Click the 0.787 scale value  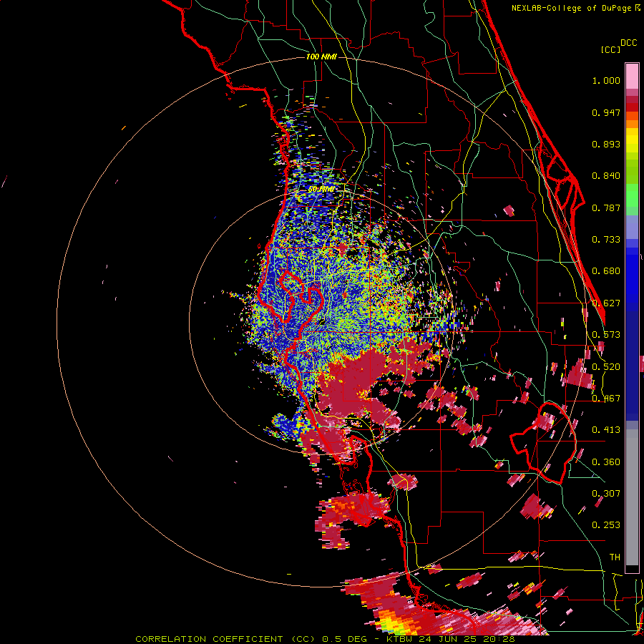click(606, 208)
